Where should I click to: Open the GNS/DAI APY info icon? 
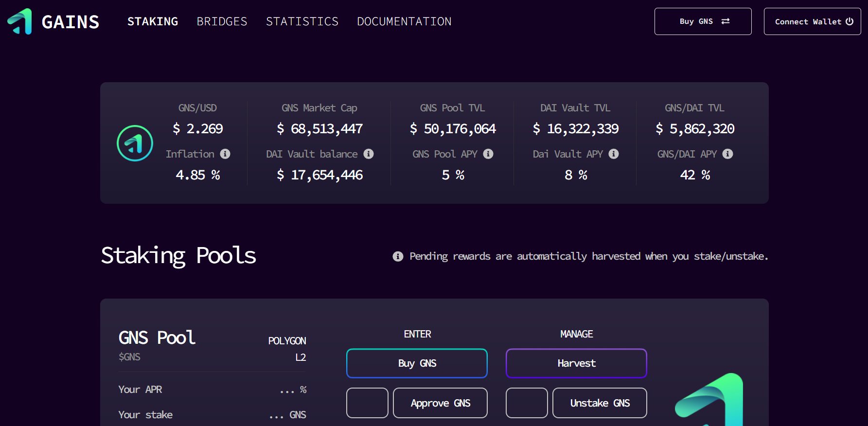coord(727,154)
